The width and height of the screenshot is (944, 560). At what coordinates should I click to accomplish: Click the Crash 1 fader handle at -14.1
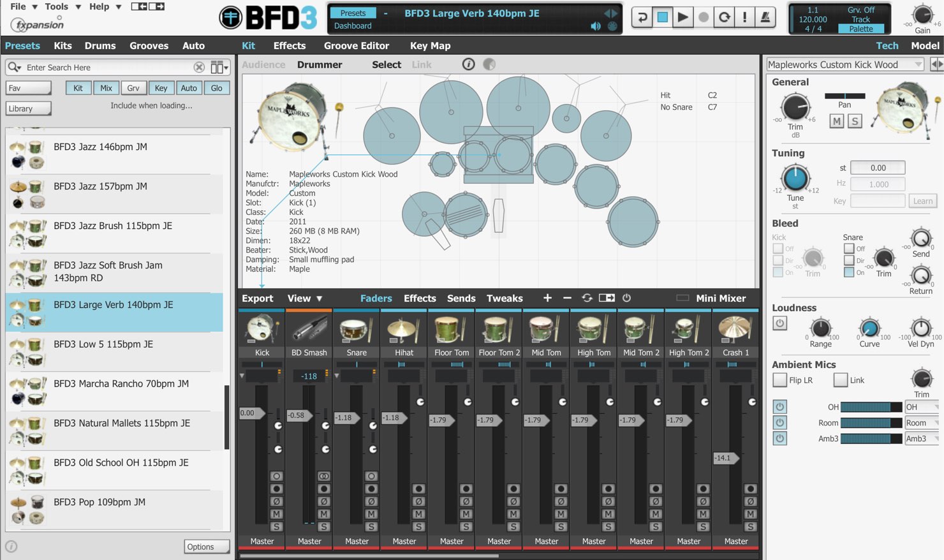[x=726, y=458]
